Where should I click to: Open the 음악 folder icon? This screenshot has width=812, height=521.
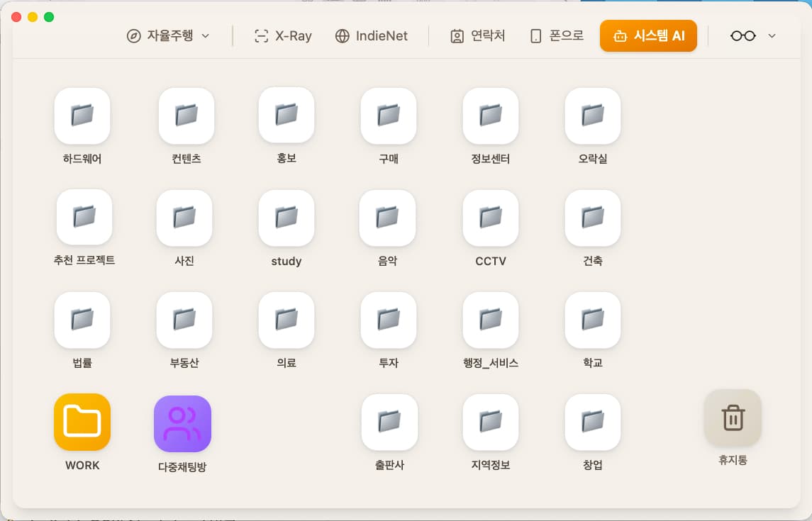click(387, 218)
